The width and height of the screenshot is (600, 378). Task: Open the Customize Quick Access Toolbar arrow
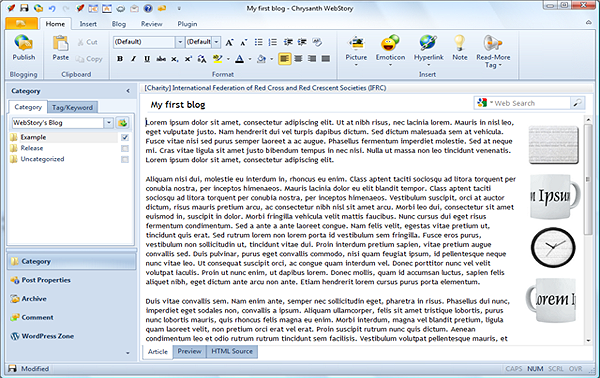click(x=179, y=8)
